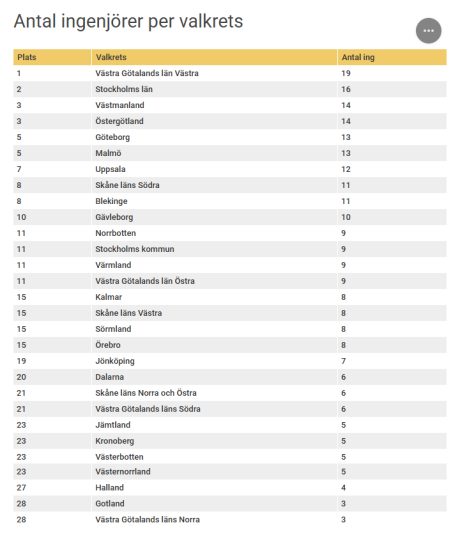Image resolution: width=460 pixels, height=539 pixels.
Task: Click the Skåne läns Västra cell
Action: click(x=214, y=313)
